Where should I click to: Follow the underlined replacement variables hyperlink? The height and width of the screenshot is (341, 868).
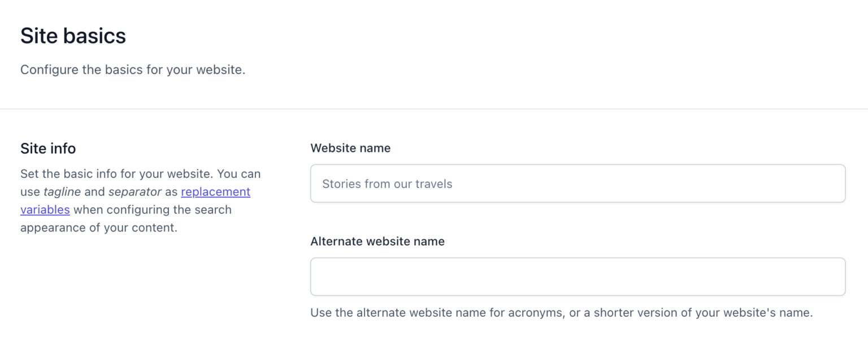(x=215, y=192)
